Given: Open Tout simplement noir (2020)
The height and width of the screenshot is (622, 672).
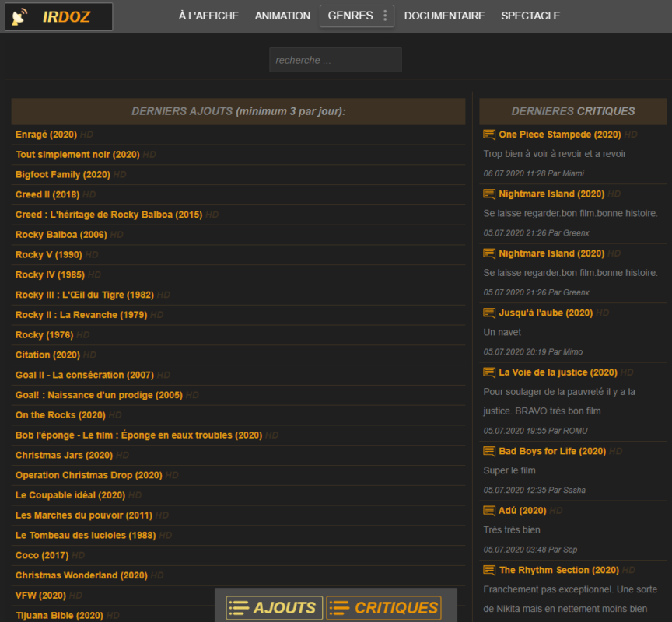Looking at the screenshot, I should pyautogui.click(x=78, y=155).
